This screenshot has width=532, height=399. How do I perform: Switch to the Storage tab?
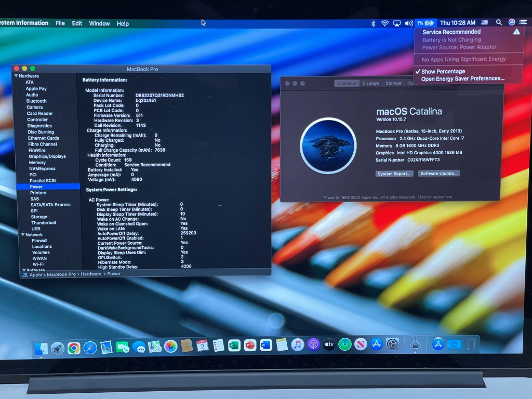393,83
